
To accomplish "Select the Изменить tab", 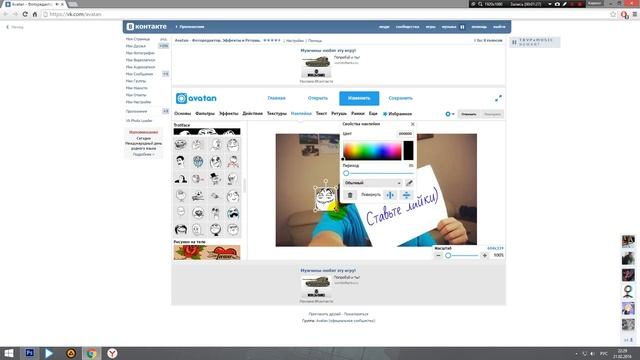I will point(359,98).
